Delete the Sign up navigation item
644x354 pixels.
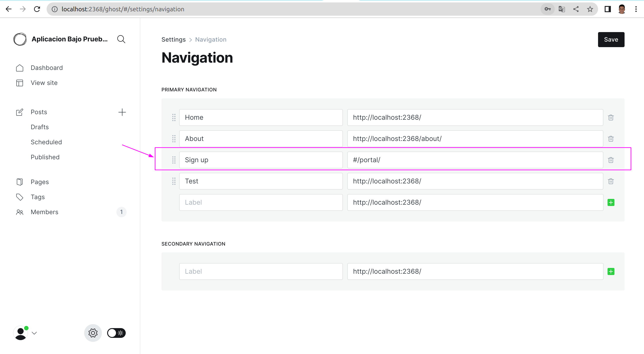tap(610, 160)
